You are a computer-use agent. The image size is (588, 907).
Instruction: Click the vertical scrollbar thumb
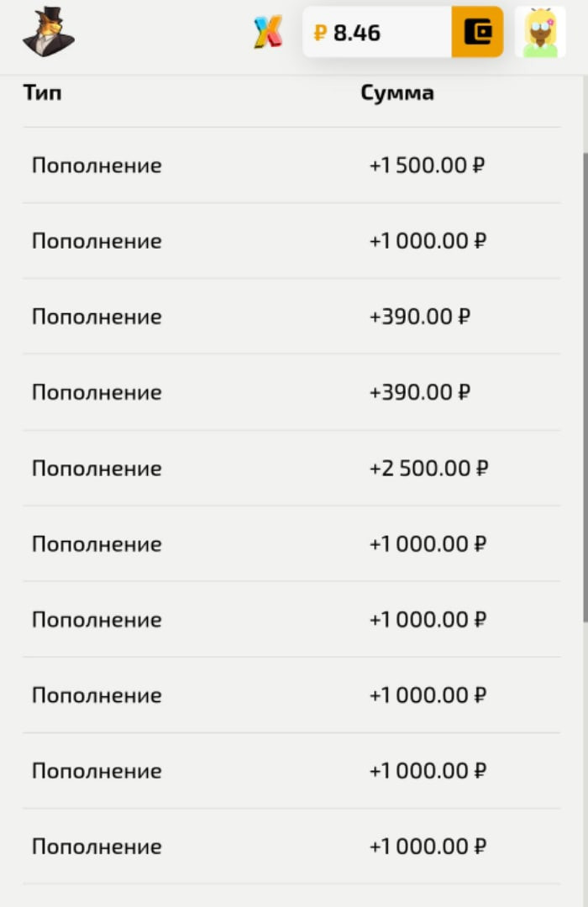[x=585, y=387]
